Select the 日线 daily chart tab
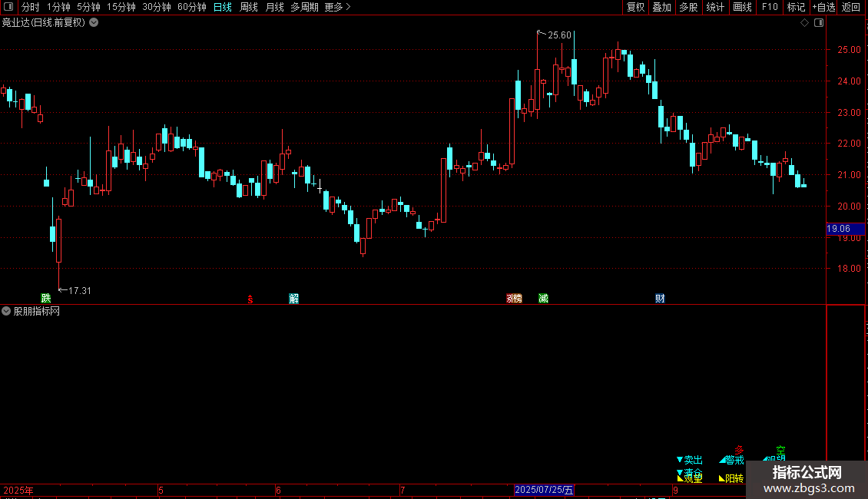The image size is (868, 499). pos(223,7)
